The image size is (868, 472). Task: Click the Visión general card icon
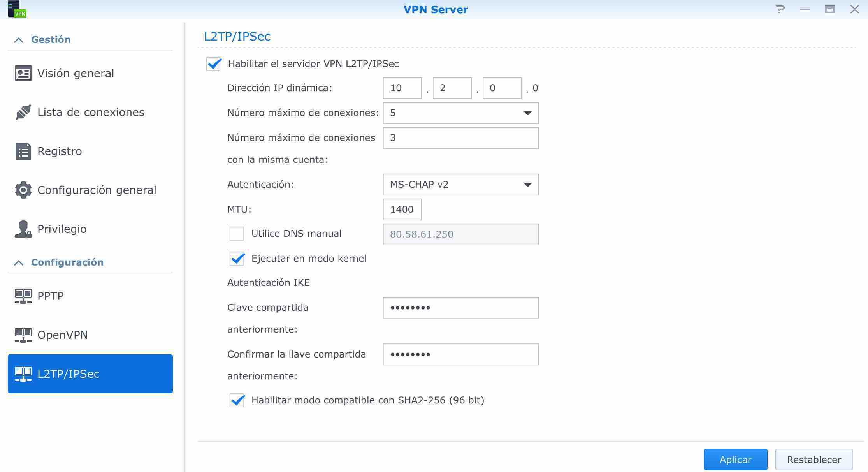click(23, 73)
